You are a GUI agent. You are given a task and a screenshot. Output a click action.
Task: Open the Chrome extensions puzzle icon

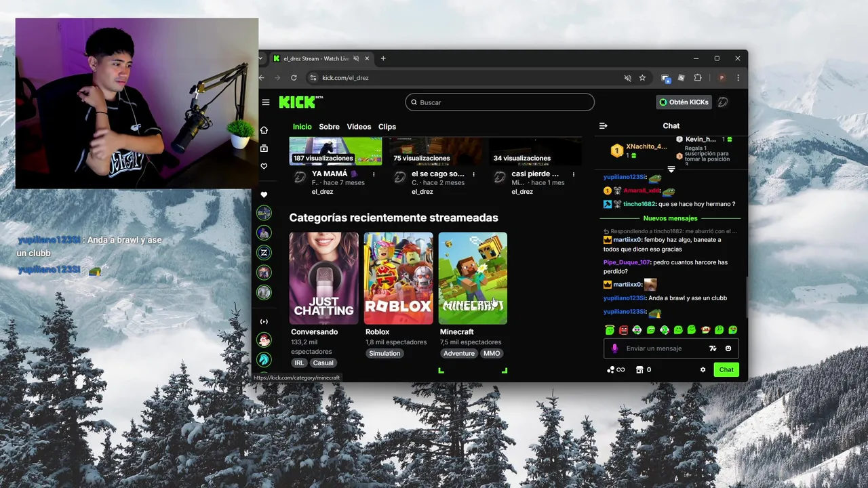(697, 78)
